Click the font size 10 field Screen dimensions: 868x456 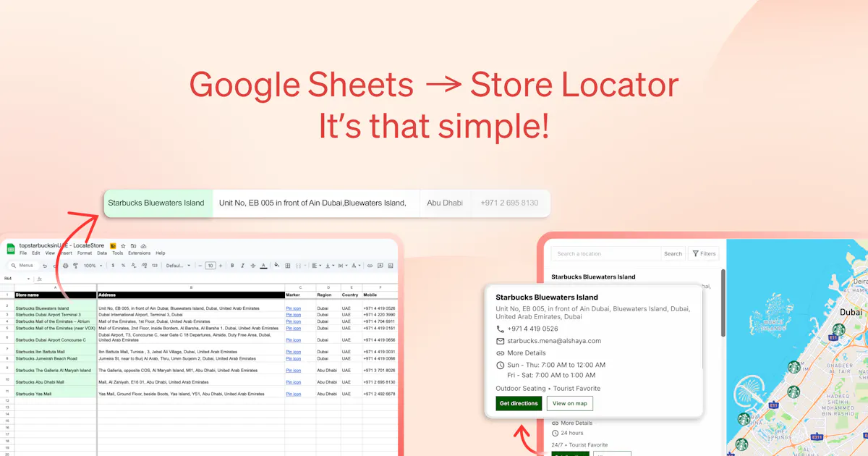click(x=210, y=266)
